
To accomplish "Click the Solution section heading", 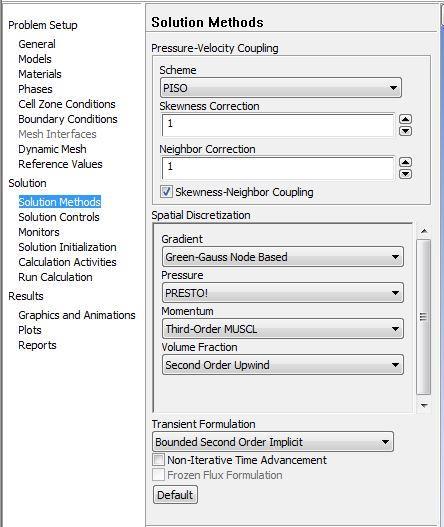I will coord(28,183).
